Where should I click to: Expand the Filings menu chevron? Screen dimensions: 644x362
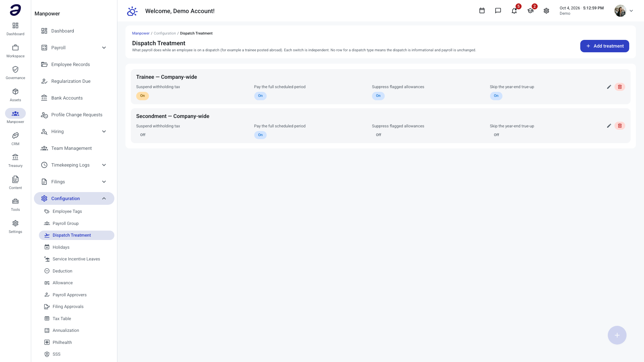tap(104, 182)
